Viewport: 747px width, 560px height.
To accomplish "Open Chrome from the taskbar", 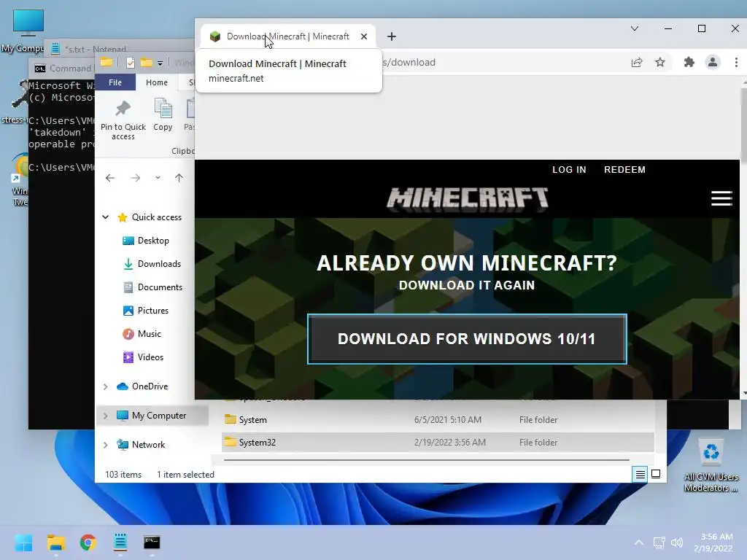I will click(88, 542).
